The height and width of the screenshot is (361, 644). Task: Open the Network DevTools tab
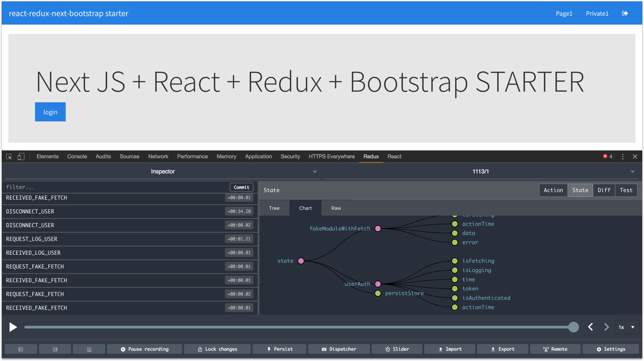(x=158, y=156)
